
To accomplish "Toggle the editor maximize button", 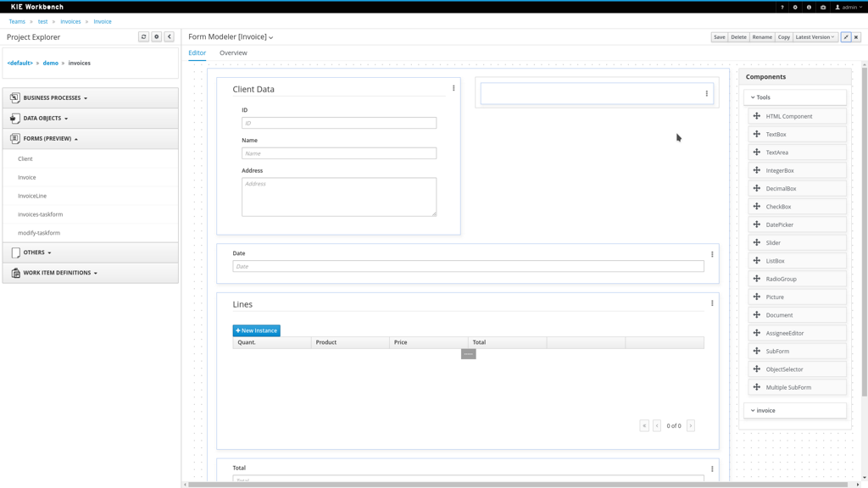I will pyautogui.click(x=846, y=37).
